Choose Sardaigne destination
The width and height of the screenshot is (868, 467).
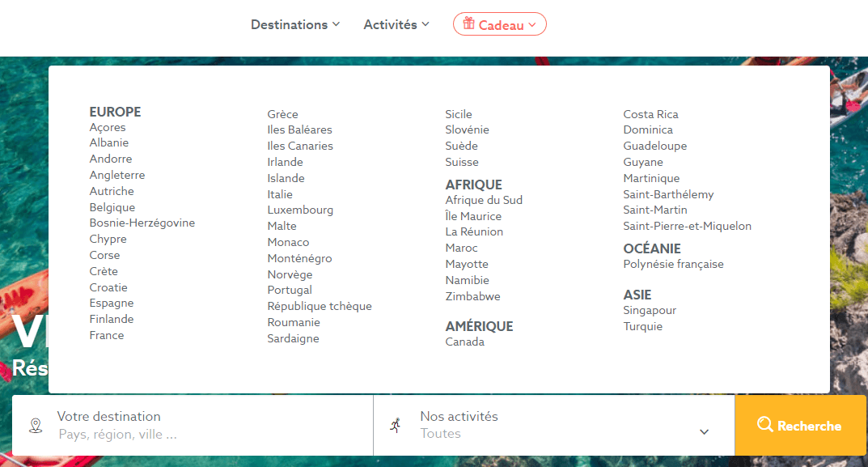[x=294, y=338]
